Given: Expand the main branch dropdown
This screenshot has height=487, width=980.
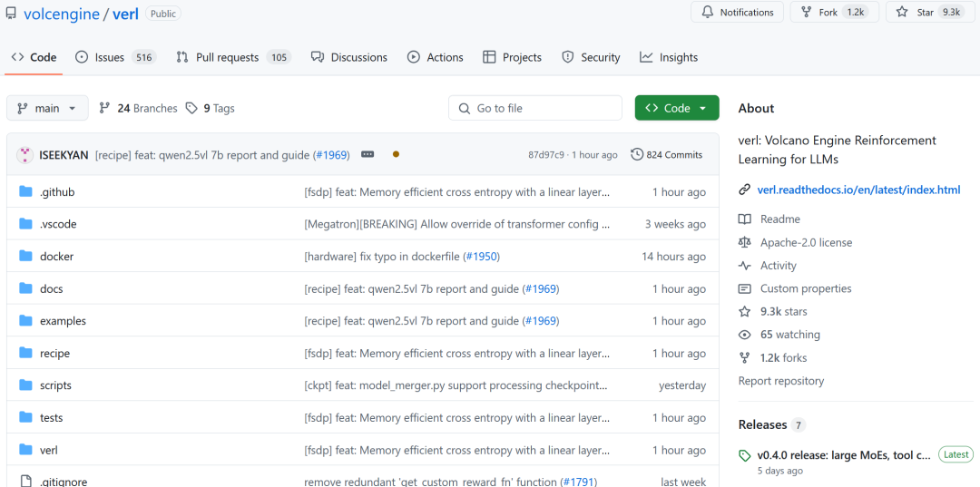Looking at the screenshot, I should tap(47, 108).
